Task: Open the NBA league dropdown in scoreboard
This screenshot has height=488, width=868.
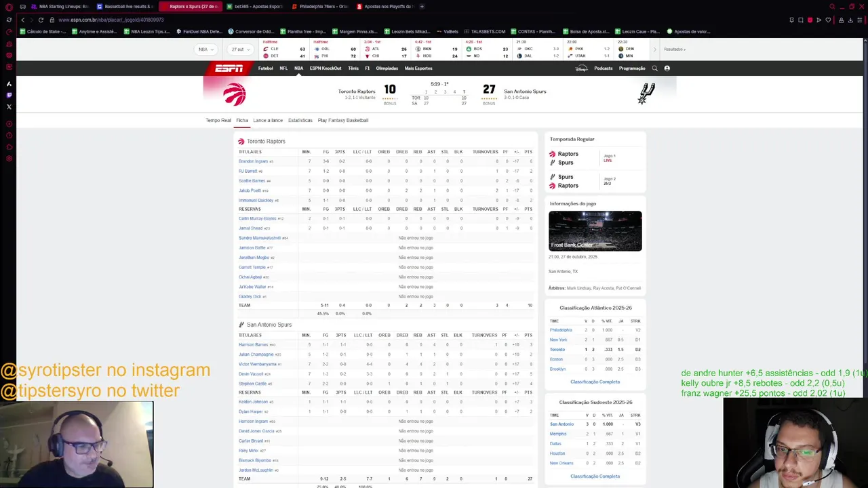Action: [206, 49]
